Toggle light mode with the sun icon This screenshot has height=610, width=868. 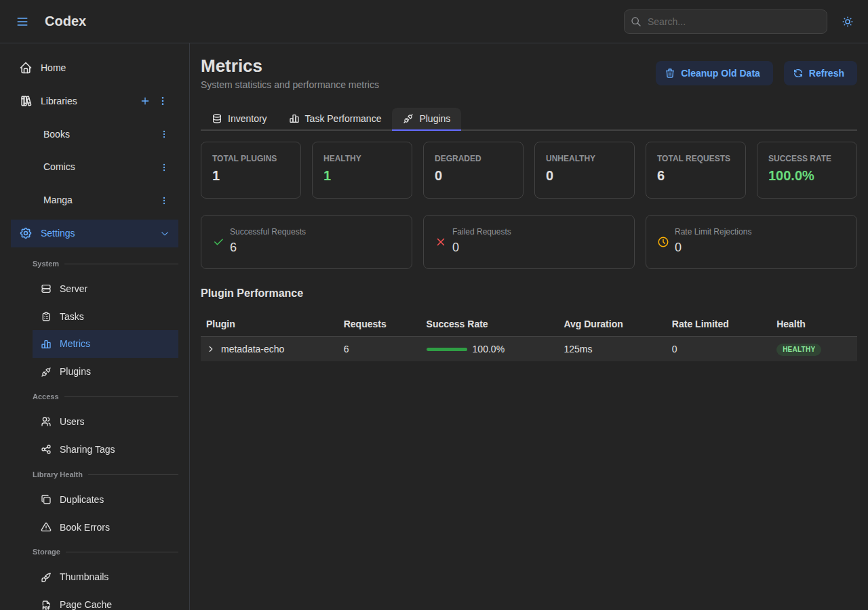click(x=847, y=22)
